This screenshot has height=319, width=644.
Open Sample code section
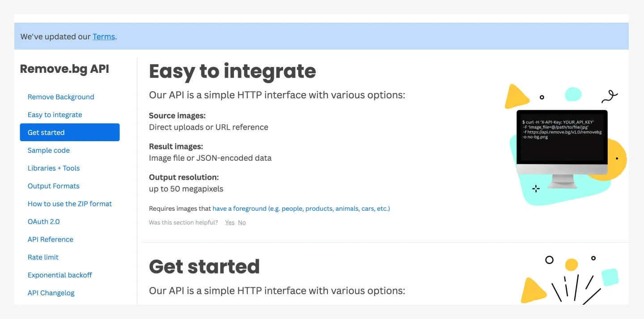pyautogui.click(x=49, y=151)
